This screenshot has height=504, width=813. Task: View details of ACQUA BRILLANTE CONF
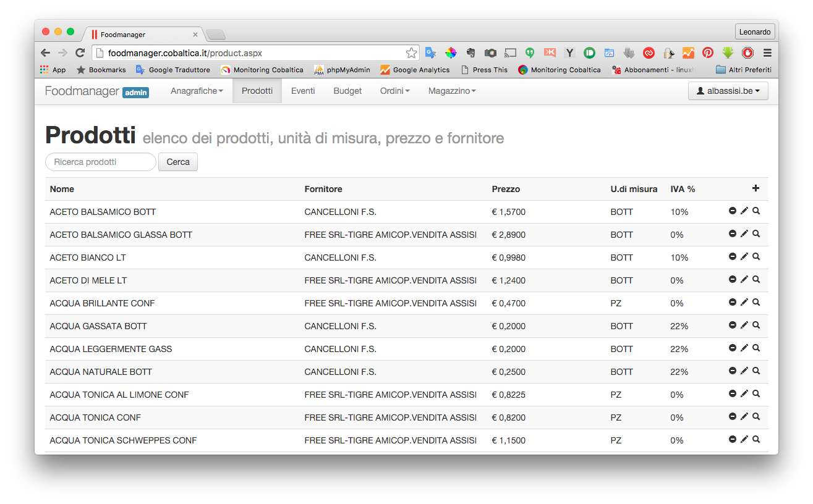[x=756, y=303]
